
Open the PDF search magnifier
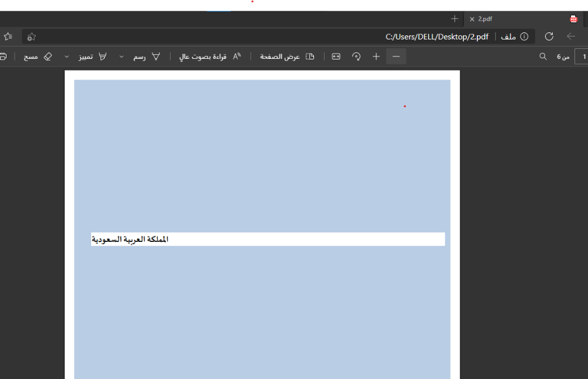coord(543,56)
